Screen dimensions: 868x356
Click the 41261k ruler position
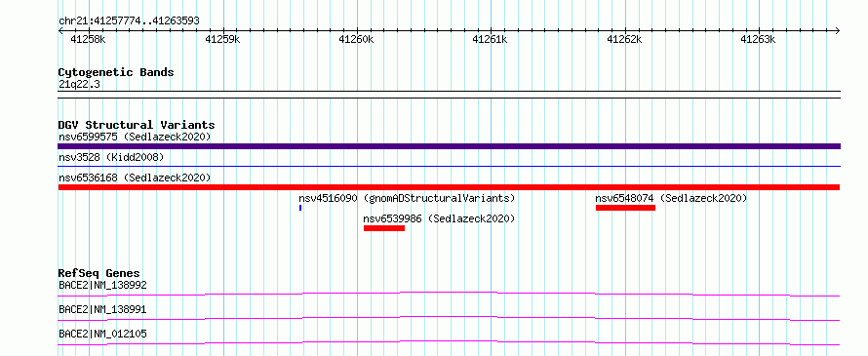click(490, 39)
